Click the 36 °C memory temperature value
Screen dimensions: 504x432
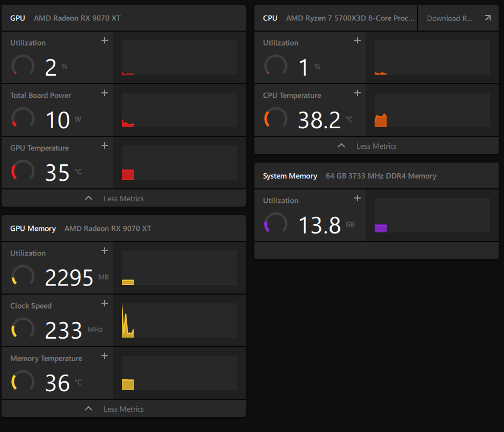(63, 383)
